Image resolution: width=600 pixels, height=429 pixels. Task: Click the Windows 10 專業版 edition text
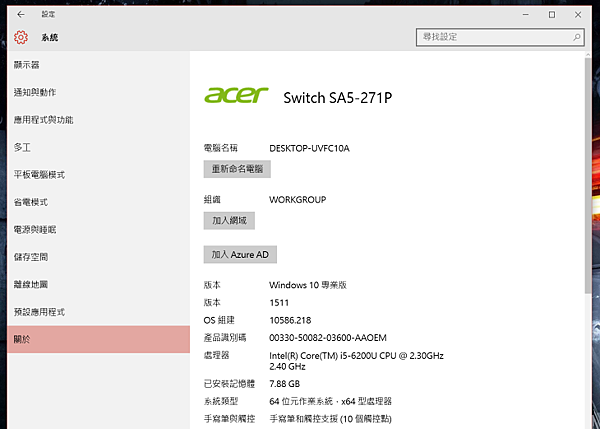coord(308,285)
